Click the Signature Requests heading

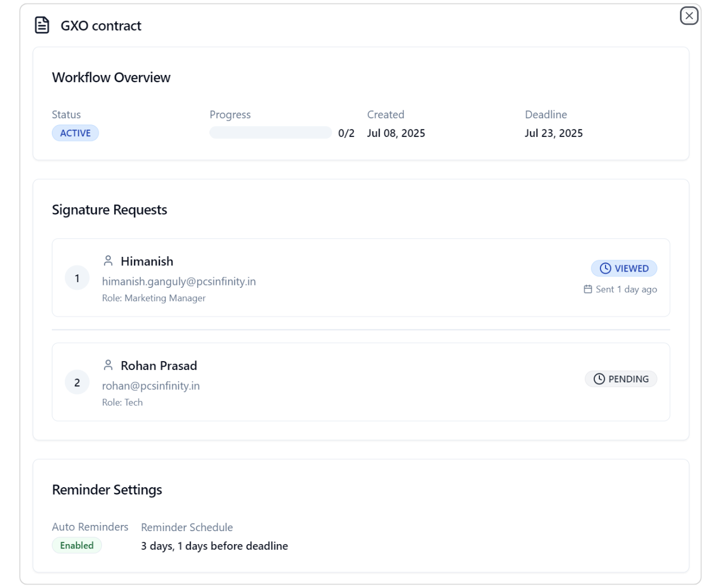click(x=109, y=210)
